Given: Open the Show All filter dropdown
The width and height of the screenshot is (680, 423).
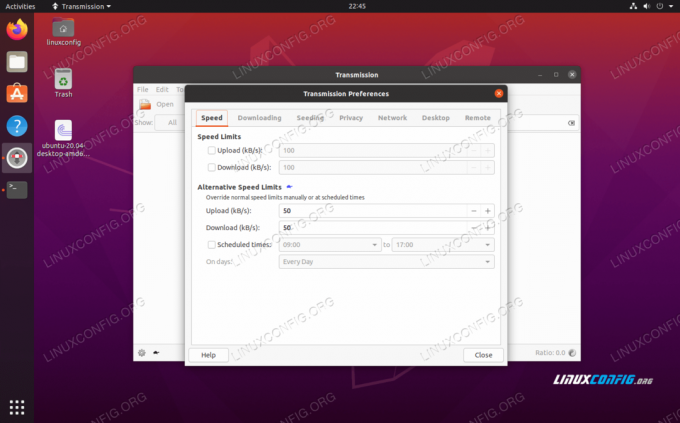Looking at the screenshot, I should click(171, 123).
